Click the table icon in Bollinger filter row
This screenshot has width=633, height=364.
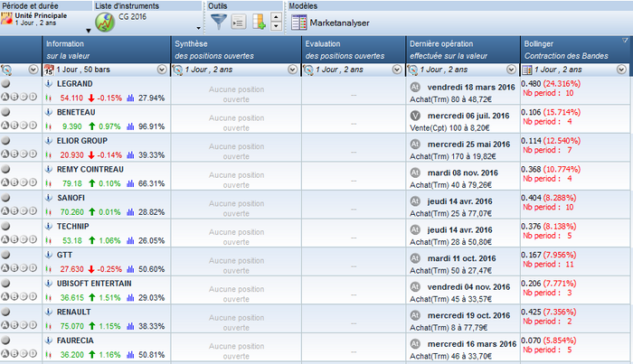pos(527,70)
